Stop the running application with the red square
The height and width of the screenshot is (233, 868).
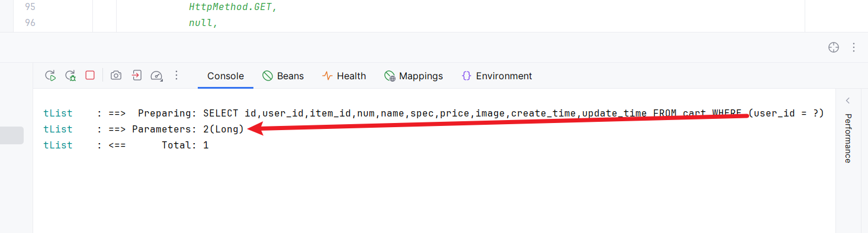click(x=90, y=75)
